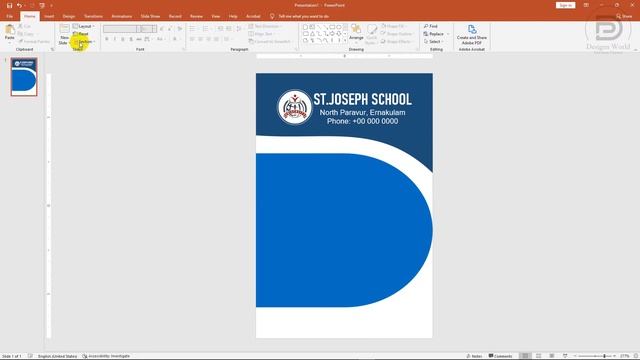Switch to Normal view in status bar
This screenshot has height=360, width=640.
[x=525, y=356]
